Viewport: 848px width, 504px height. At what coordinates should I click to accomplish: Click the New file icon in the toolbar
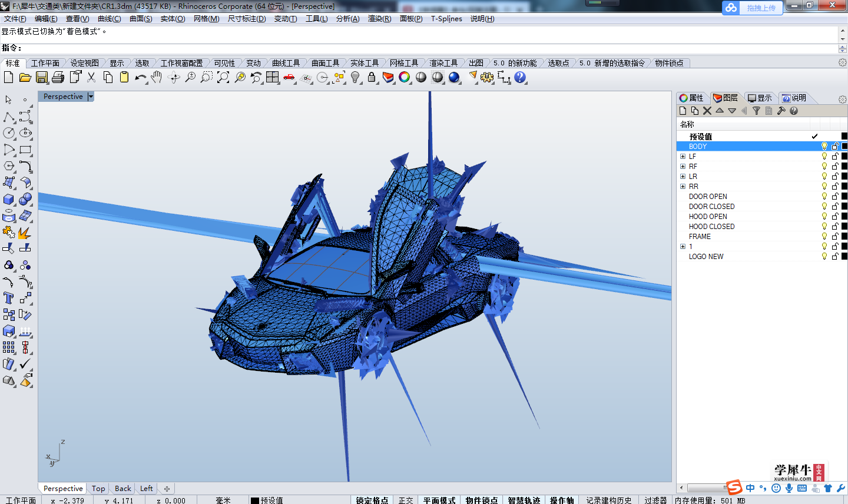point(9,77)
